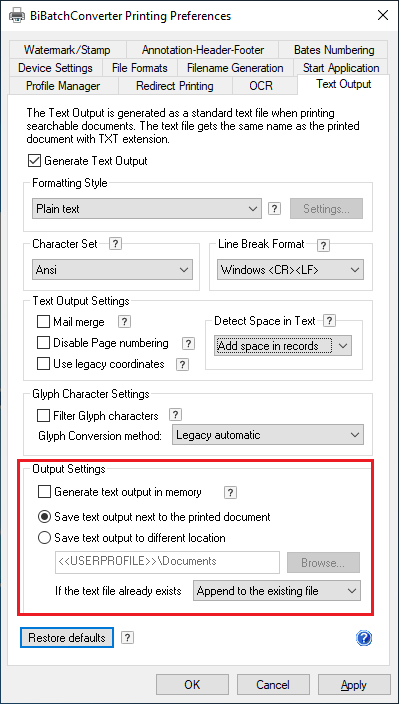The height and width of the screenshot is (704, 399).
Task: Click help icon next to Restore defaults
Action: tap(128, 637)
